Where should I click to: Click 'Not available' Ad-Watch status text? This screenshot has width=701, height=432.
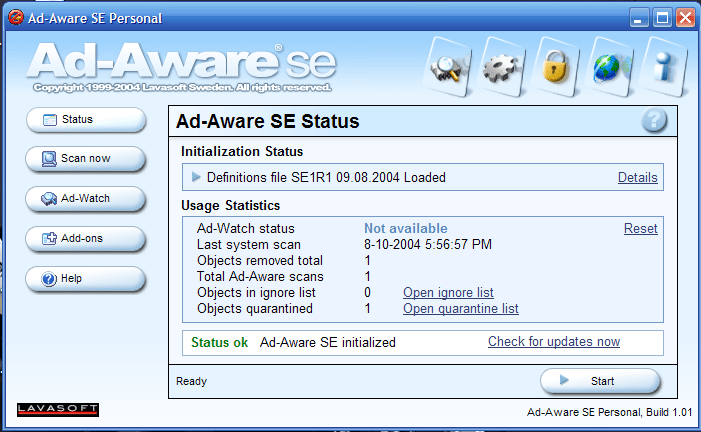tap(405, 229)
